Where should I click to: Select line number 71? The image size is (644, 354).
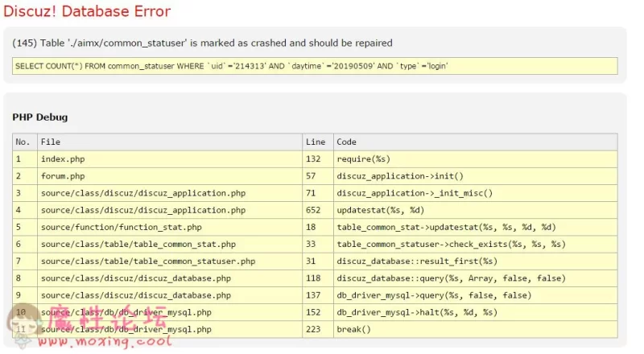[318, 193]
